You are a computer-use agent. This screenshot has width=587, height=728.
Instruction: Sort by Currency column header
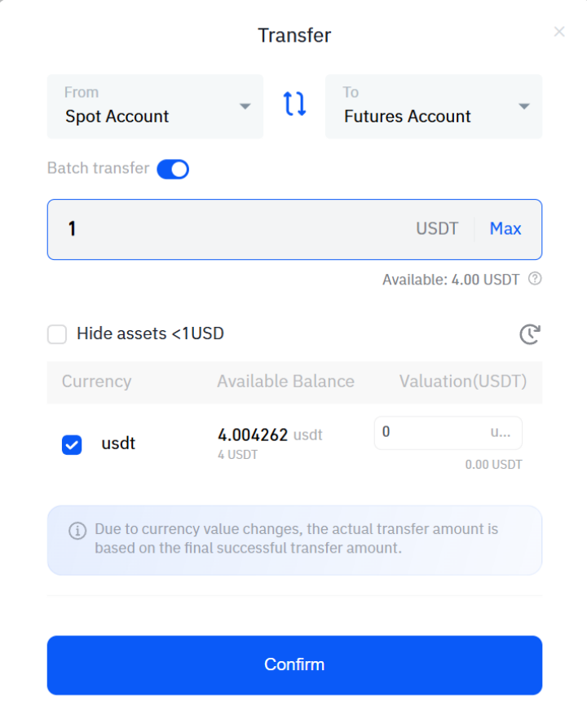pyautogui.click(x=96, y=382)
